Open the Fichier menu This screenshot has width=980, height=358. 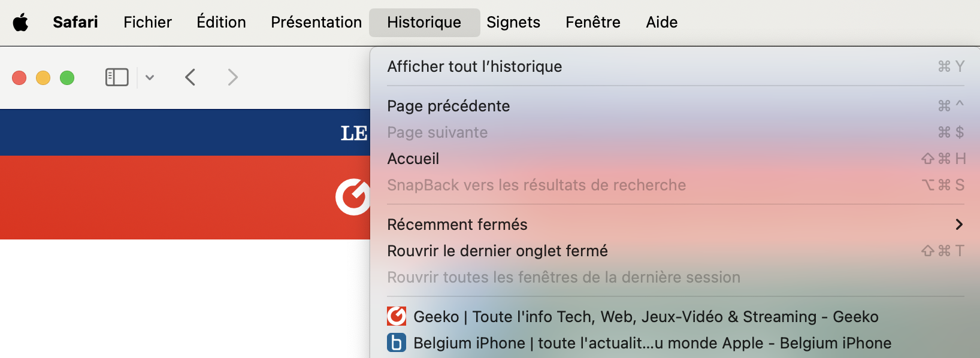[x=147, y=22]
